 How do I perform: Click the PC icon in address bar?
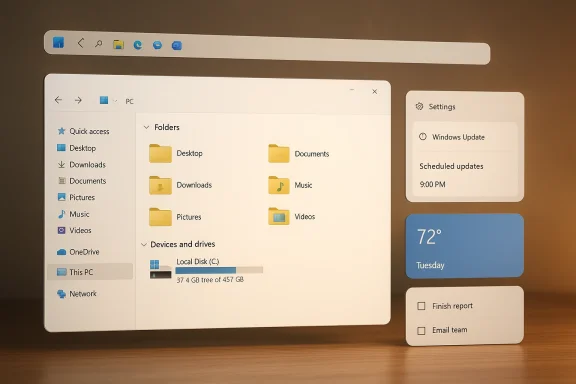coord(104,100)
